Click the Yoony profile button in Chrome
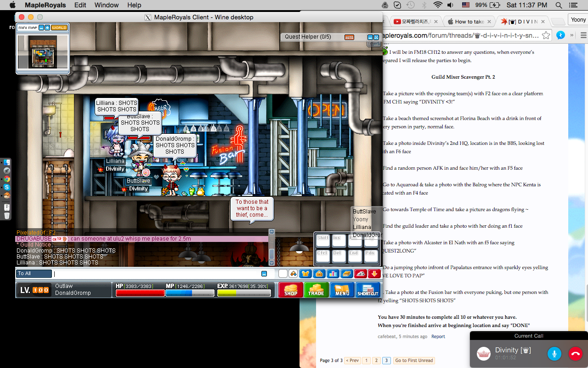Image resolution: width=588 pixels, height=368 pixels. tap(578, 20)
